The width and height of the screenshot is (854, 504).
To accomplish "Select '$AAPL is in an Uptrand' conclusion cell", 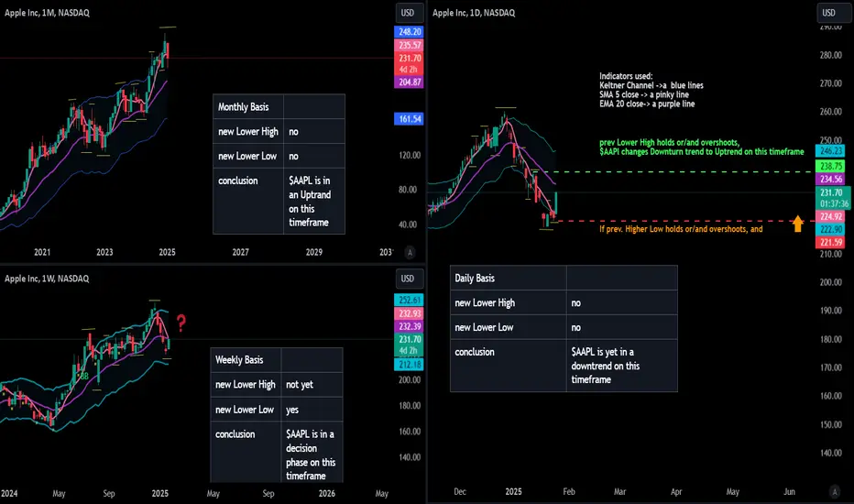I will point(314,201).
